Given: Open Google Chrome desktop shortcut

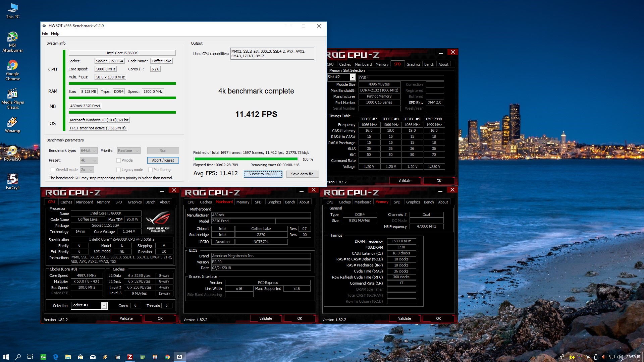Looking at the screenshot, I should coord(12,70).
